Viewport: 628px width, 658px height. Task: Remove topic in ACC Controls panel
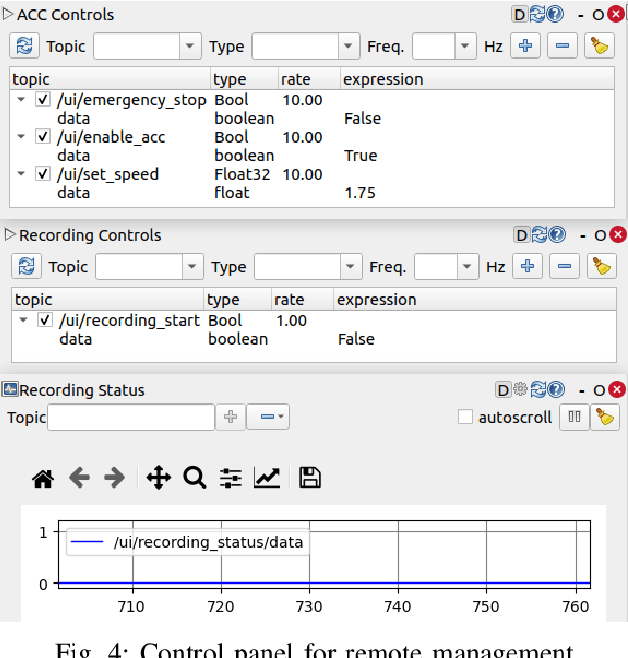tap(562, 46)
